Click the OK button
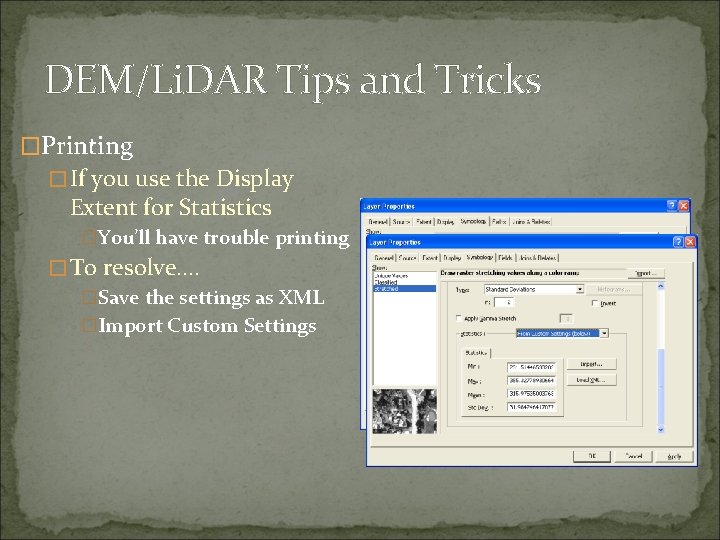 (592, 456)
